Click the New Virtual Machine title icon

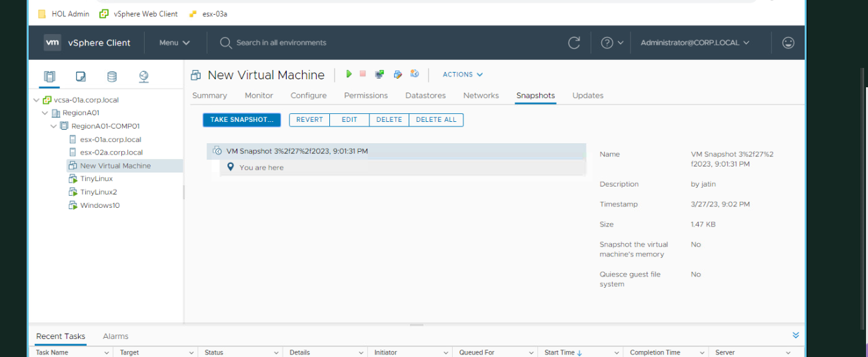click(196, 75)
